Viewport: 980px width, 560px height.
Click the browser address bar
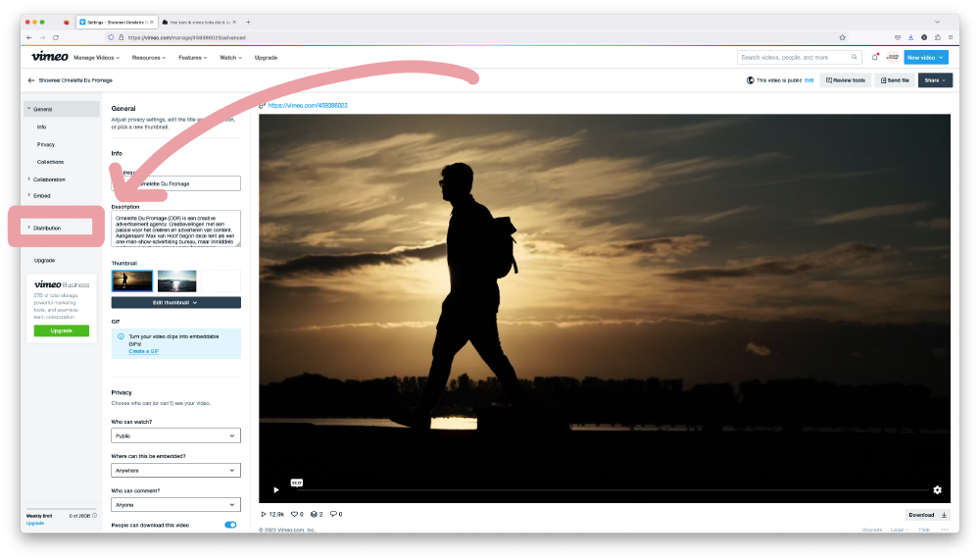pyautogui.click(x=475, y=37)
